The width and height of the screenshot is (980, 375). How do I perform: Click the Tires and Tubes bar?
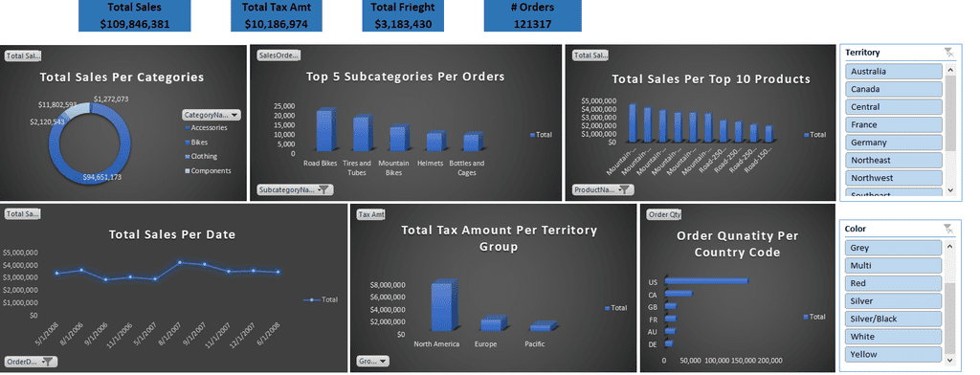(362, 134)
